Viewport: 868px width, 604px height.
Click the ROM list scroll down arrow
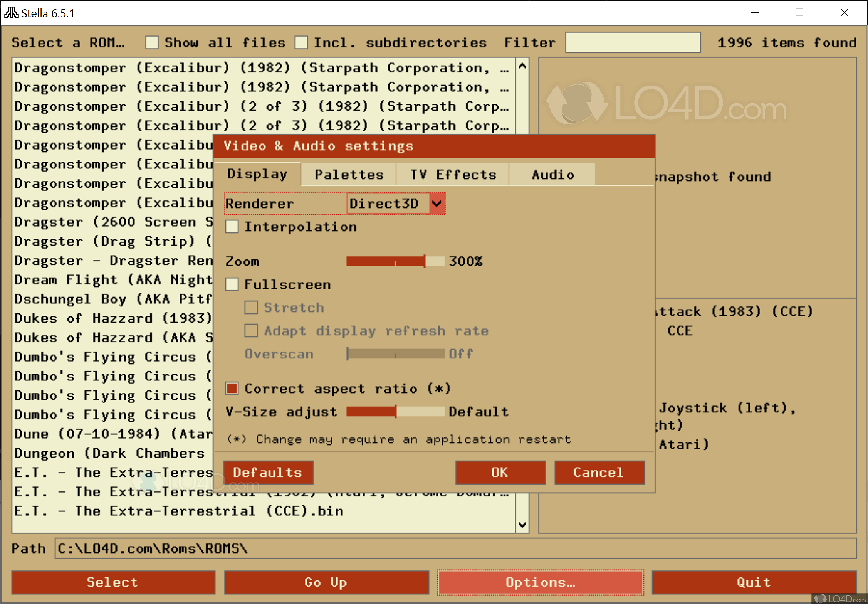pos(522,525)
